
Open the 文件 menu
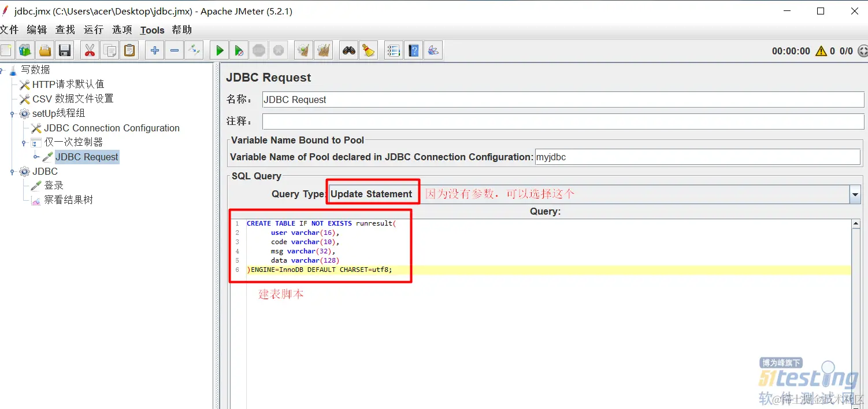click(9, 30)
